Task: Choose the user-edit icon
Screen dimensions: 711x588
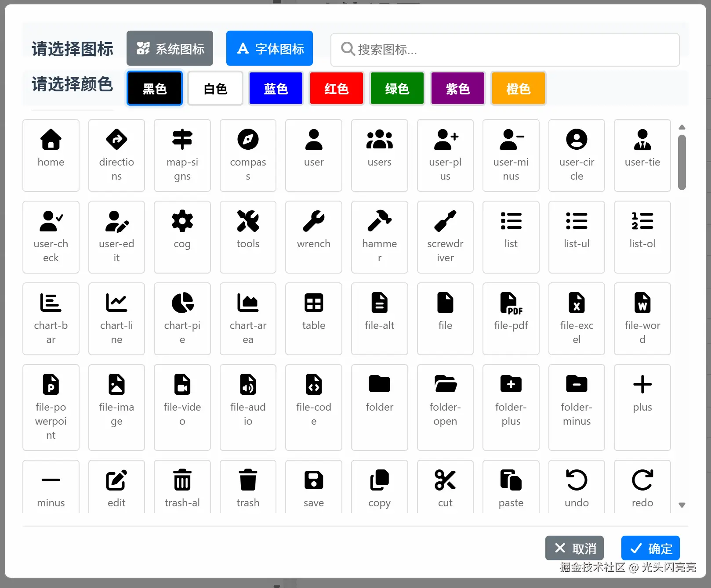Action: (x=116, y=237)
